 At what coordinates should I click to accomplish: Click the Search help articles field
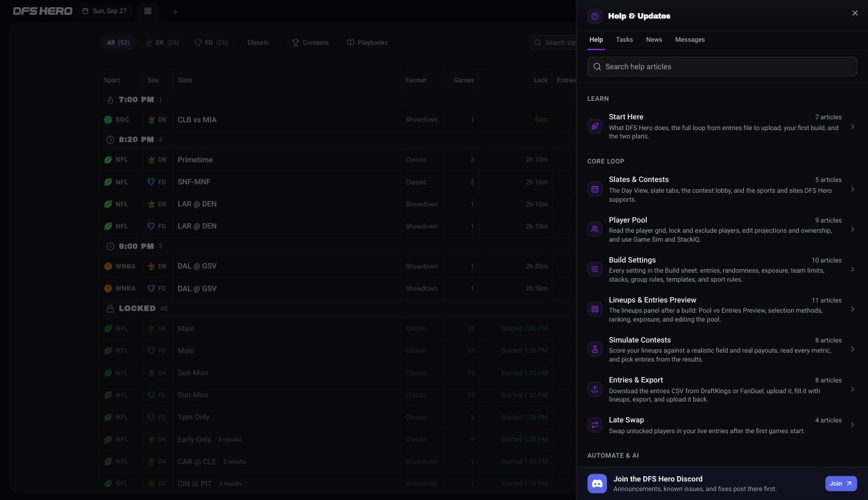tap(722, 67)
